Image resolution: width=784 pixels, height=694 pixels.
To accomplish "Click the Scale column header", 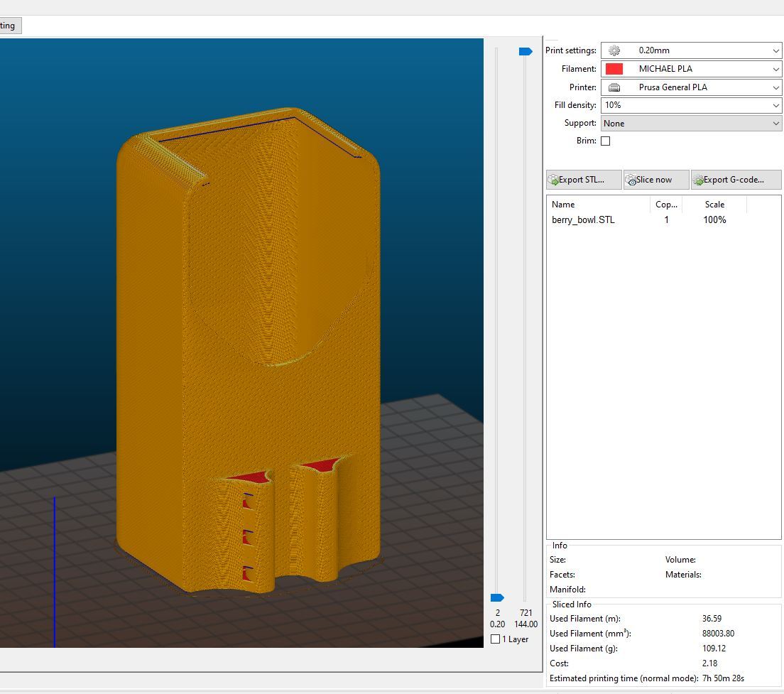I will click(714, 205).
